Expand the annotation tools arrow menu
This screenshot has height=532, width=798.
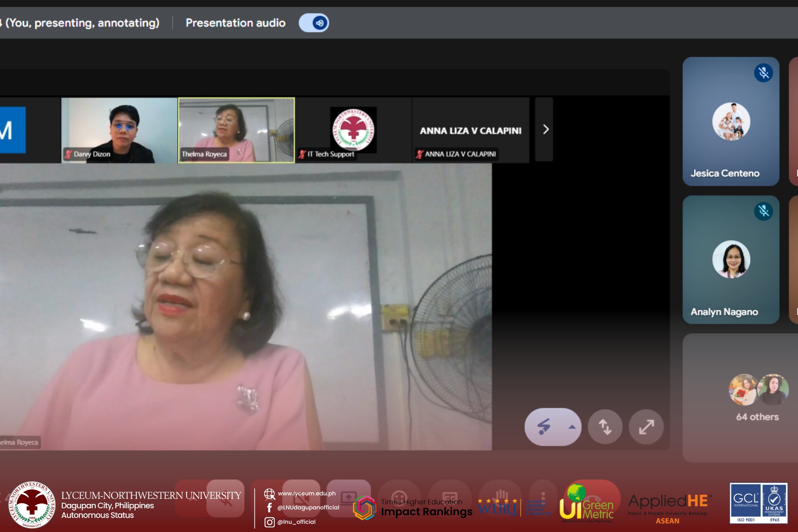(x=572, y=427)
